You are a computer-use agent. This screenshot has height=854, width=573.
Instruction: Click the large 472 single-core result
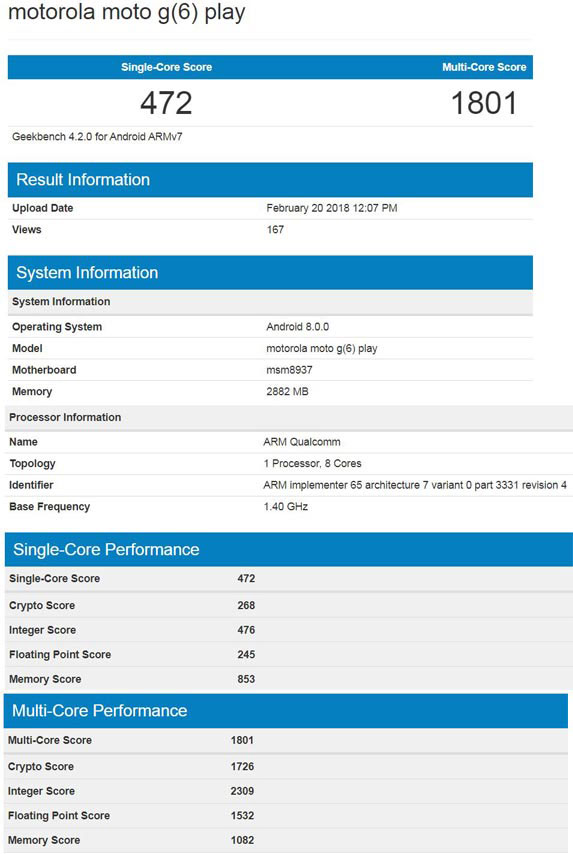[166, 103]
